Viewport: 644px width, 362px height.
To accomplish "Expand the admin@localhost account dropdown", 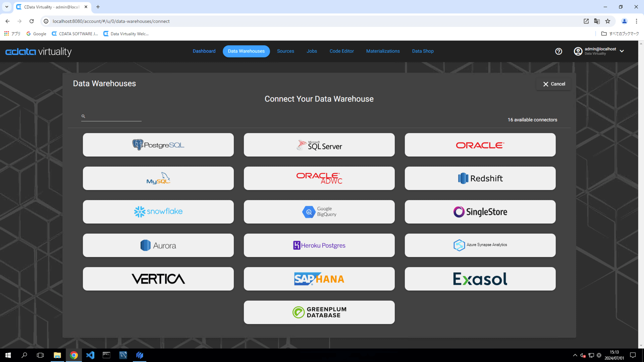I will coord(622,51).
